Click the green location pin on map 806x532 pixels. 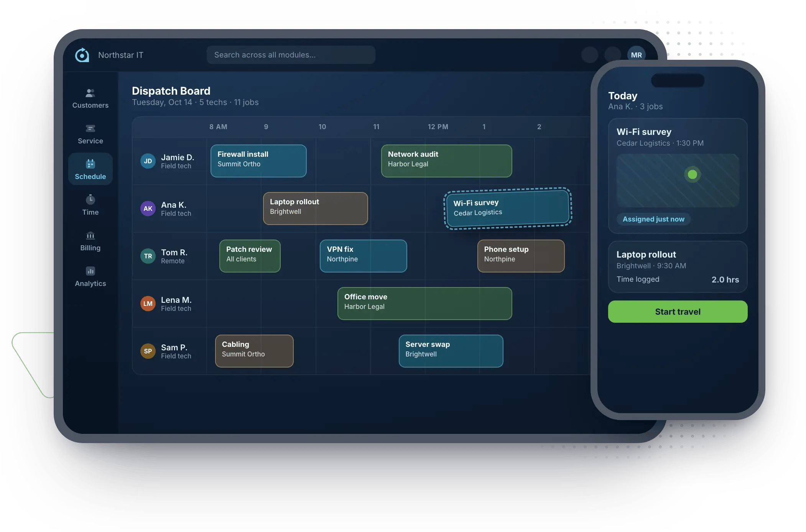[x=692, y=174]
